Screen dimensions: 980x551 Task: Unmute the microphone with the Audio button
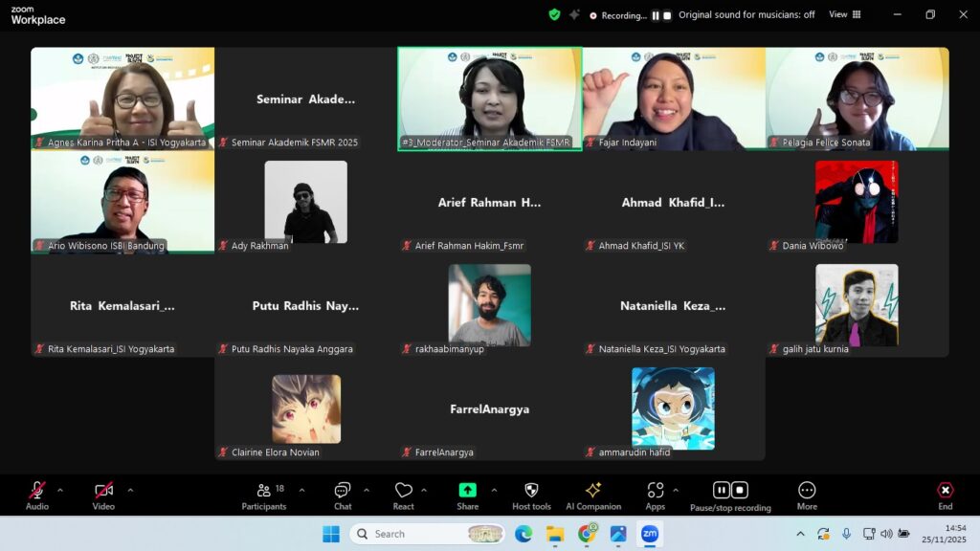click(x=37, y=492)
